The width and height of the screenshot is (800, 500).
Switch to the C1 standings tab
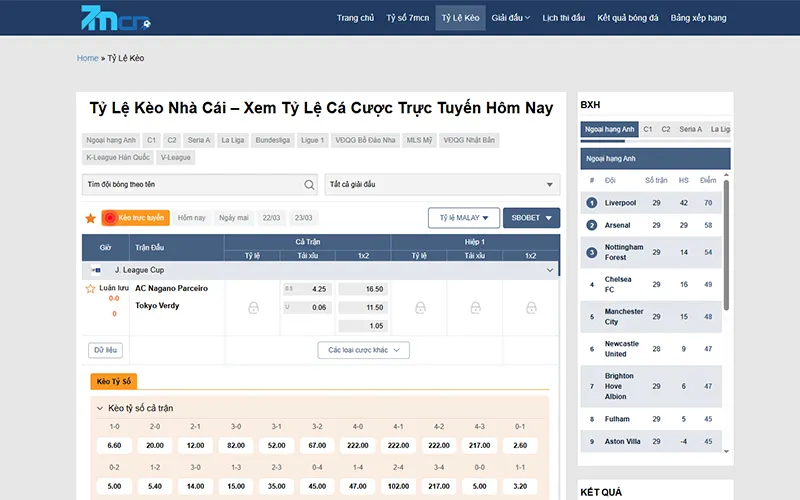tap(648, 129)
